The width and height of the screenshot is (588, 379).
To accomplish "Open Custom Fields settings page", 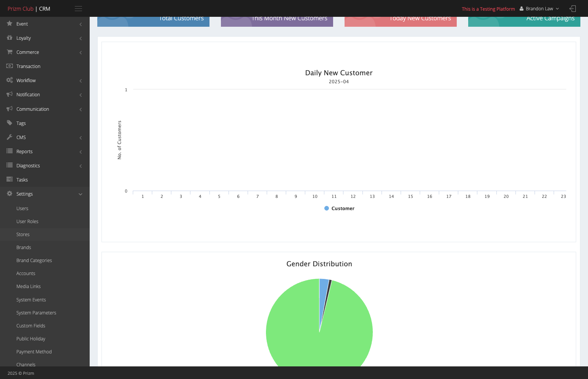I will [x=31, y=326].
